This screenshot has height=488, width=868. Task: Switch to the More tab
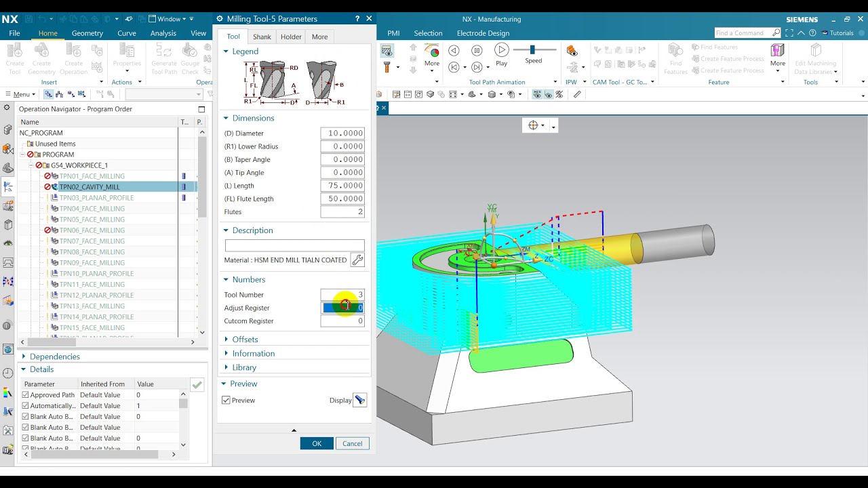pos(319,37)
